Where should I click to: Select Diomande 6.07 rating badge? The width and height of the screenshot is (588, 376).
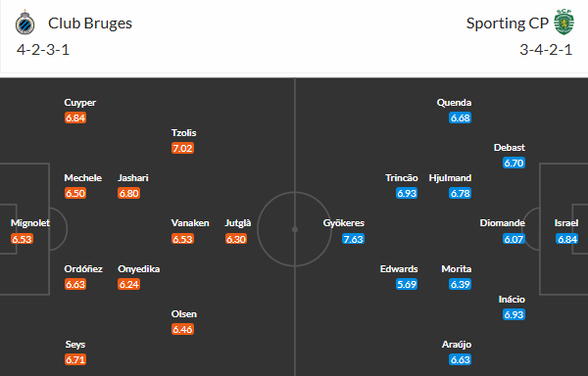coord(514,239)
